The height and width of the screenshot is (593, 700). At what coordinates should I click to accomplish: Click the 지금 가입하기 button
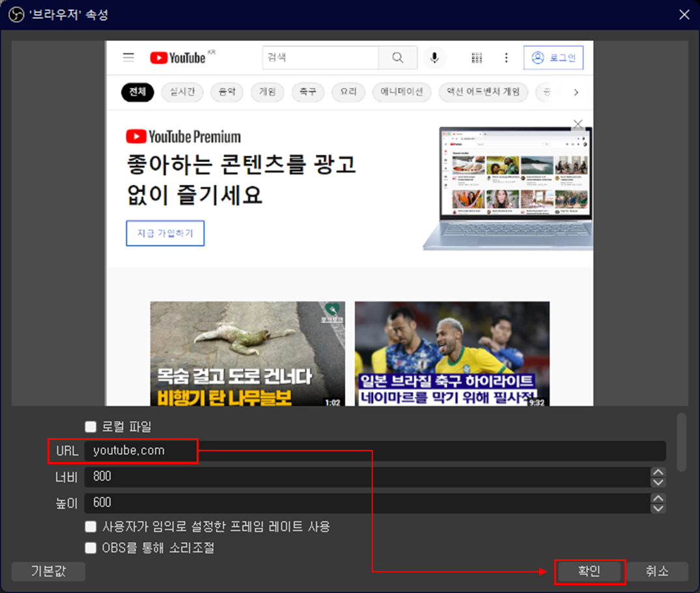click(x=165, y=233)
